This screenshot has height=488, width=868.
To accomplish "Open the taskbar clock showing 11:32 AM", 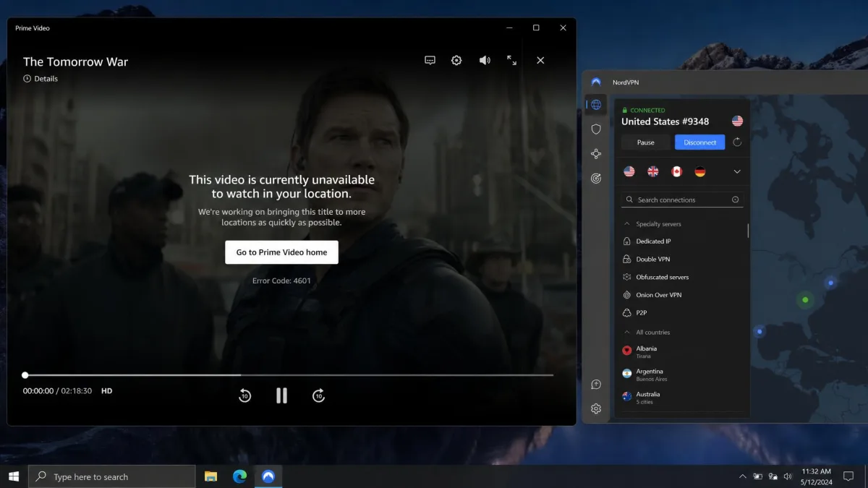I will click(x=817, y=476).
